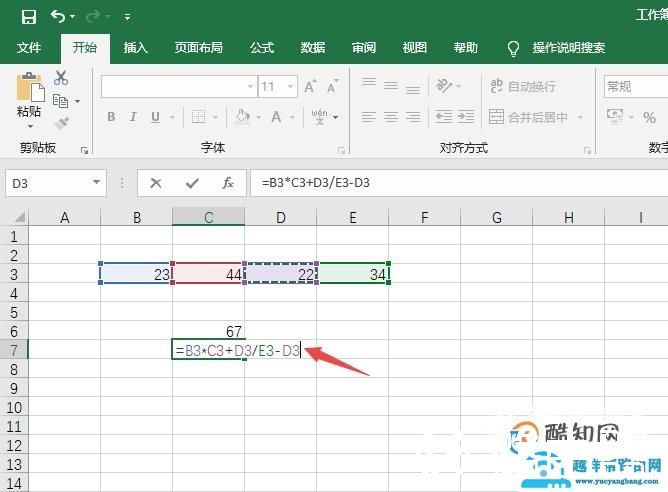Screen dimensions: 668x492
Task: Click the Accounting number format icon
Action: (615, 116)
